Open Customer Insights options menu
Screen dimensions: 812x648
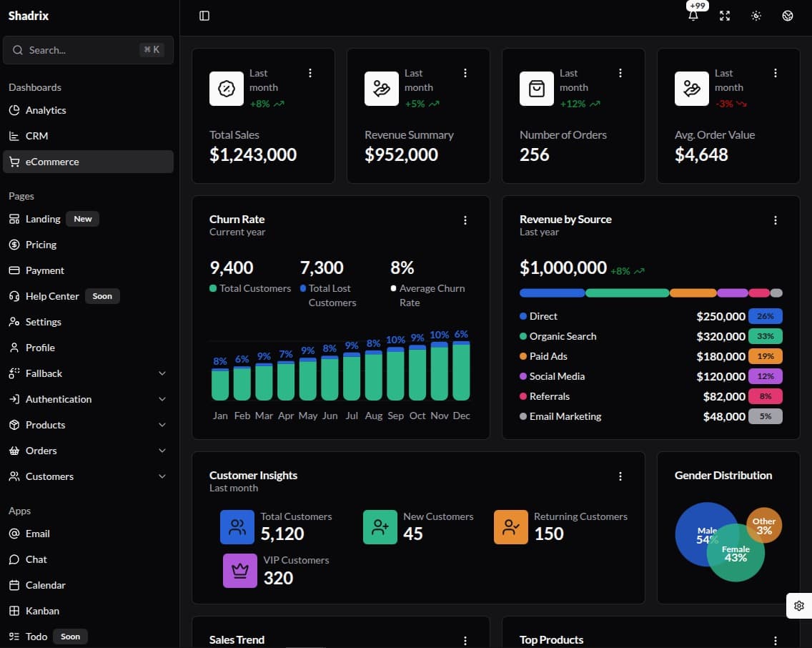620,476
